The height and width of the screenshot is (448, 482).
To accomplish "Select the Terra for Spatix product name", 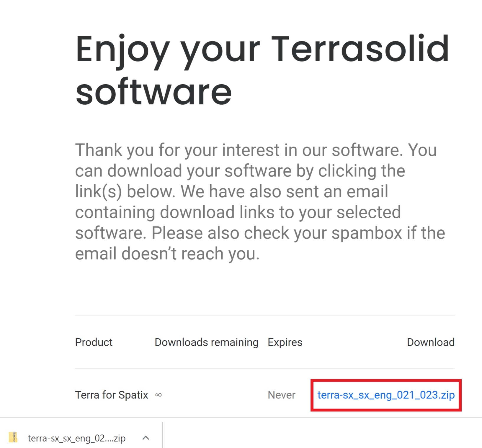I will click(x=111, y=395).
